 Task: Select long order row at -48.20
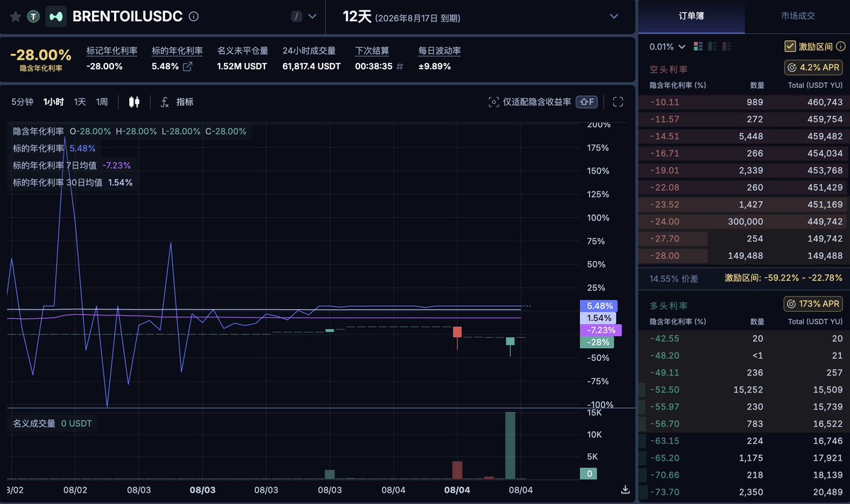point(744,356)
